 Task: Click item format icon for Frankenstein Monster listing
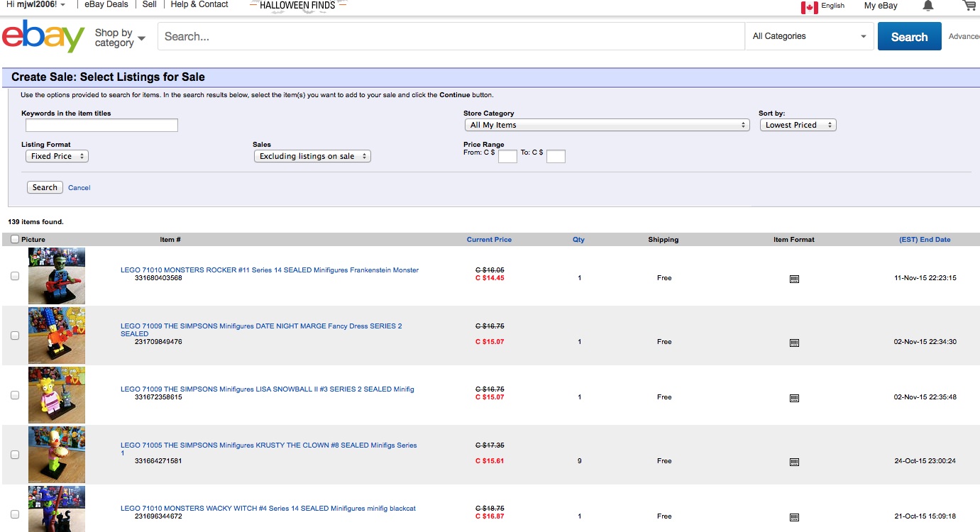[x=794, y=279]
